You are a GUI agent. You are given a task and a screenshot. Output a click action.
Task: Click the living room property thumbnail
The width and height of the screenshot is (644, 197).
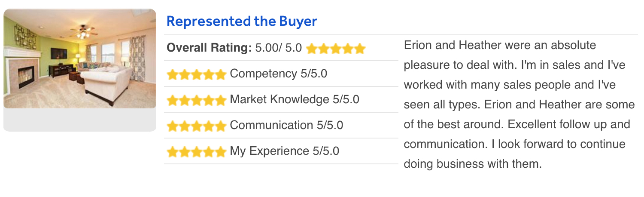[80, 58]
